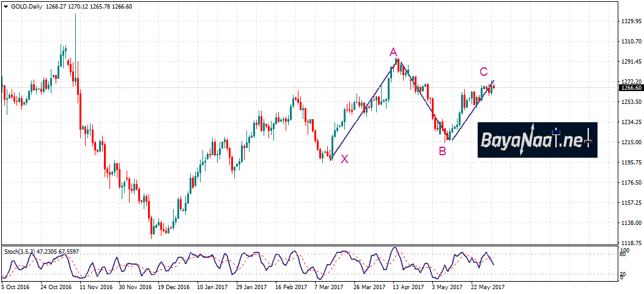
Task: Click the 5 Oct 2016 date label
Action: [17, 286]
